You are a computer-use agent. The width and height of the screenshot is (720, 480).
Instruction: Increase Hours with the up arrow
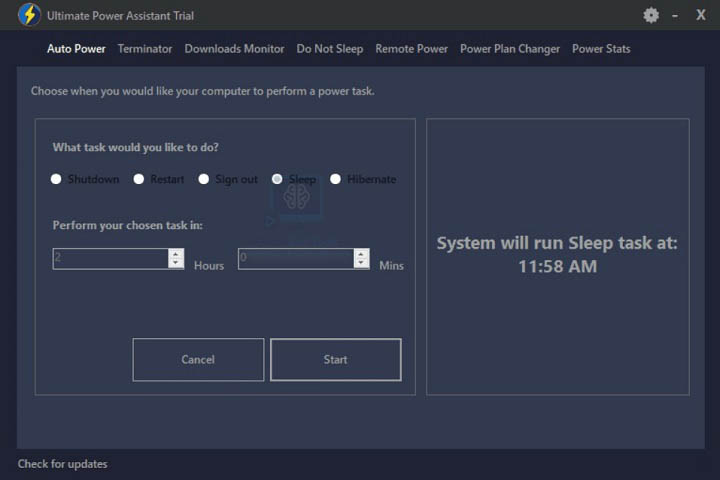[175, 254]
